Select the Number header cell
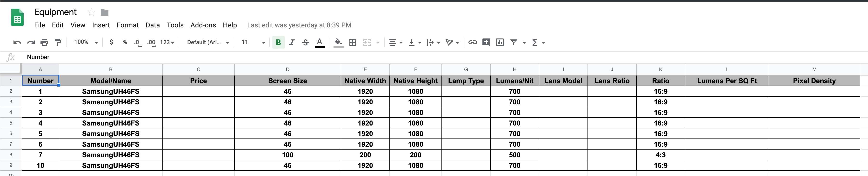Screen dimensions: 868x176 tap(40, 81)
